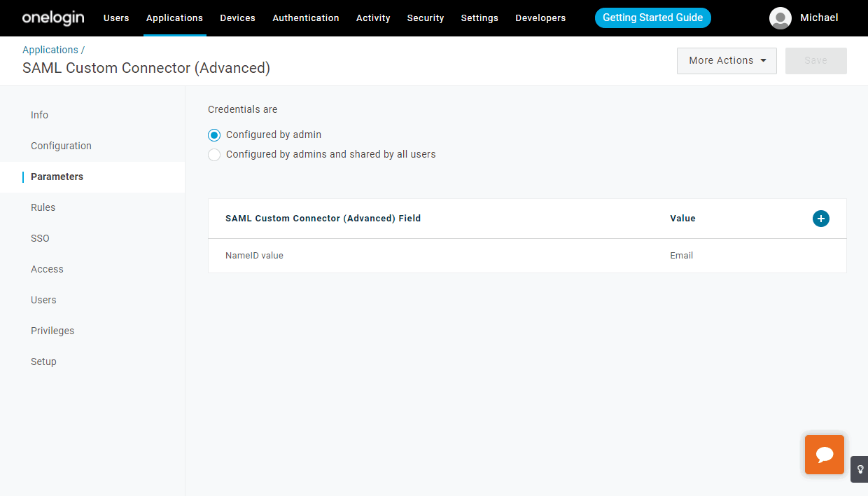The image size is (868, 496).
Task: Select the Parameters section in the sidebar
Action: point(57,177)
